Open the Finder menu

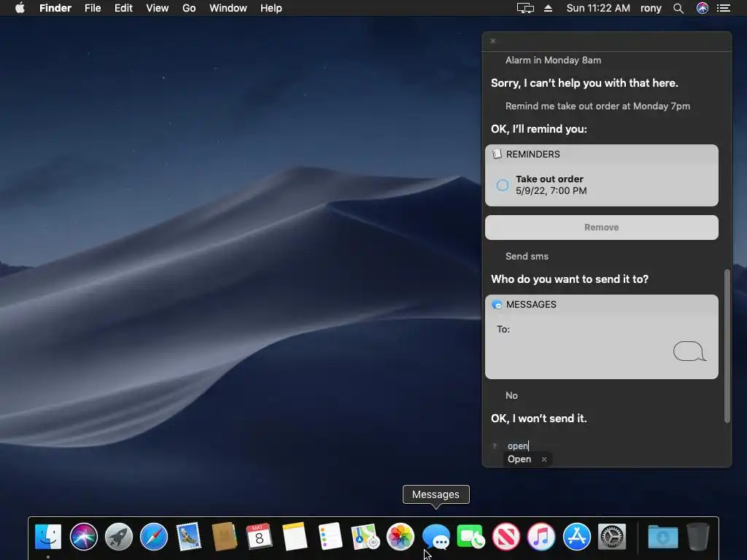pyautogui.click(x=55, y=8)
